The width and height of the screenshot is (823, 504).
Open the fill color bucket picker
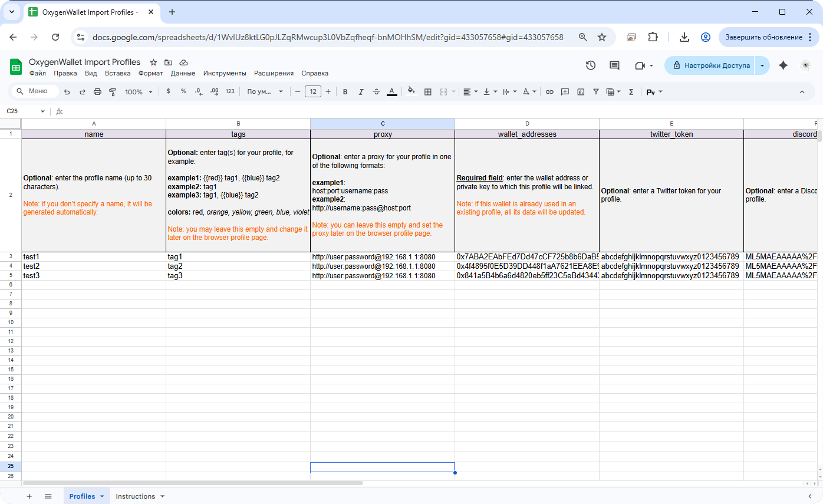coord(411,91)
